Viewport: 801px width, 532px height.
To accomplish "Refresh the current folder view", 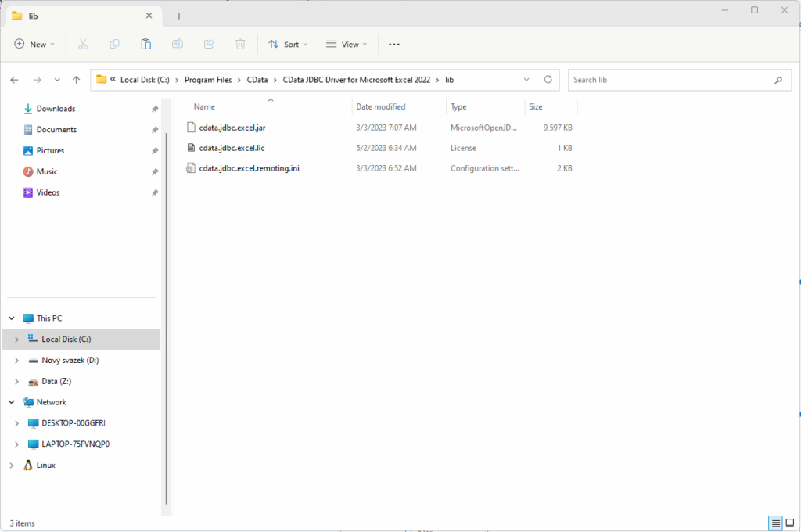I will (x=548, y=80).
